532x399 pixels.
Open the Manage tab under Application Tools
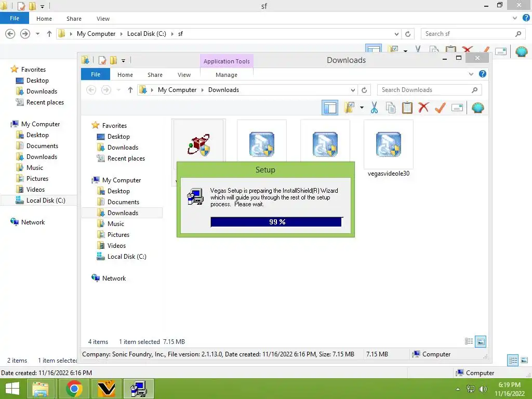227,75
